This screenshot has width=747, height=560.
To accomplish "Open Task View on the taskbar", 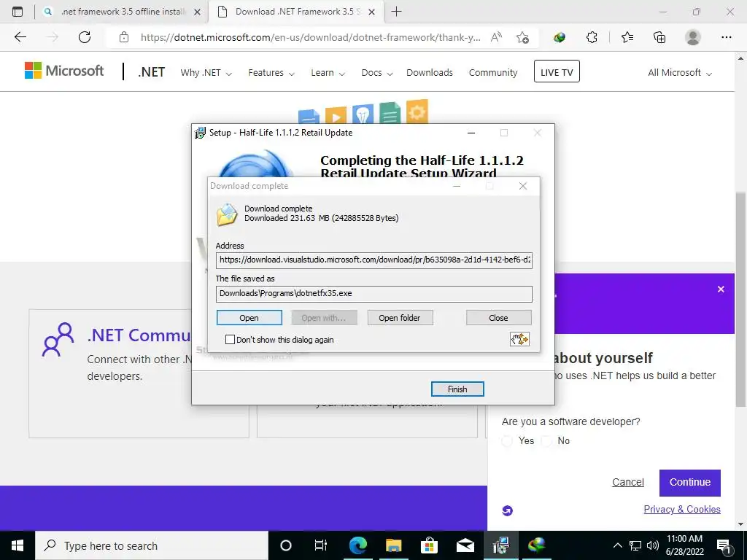I will click(321, 545).
